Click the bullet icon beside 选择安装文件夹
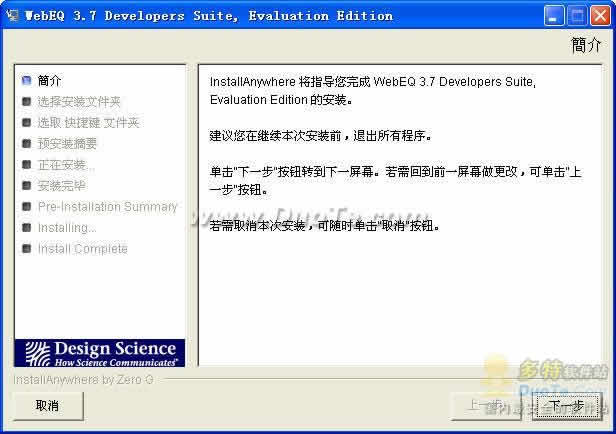The height and width of the screenshot is (434, 616). coord(26,102)
